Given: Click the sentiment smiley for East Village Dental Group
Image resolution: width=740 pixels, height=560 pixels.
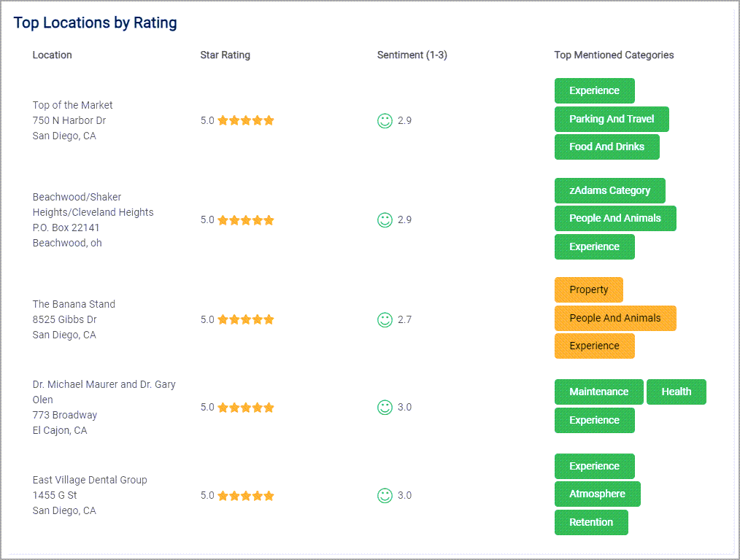Looking at the screenshot, I should (x=385, y=495).
